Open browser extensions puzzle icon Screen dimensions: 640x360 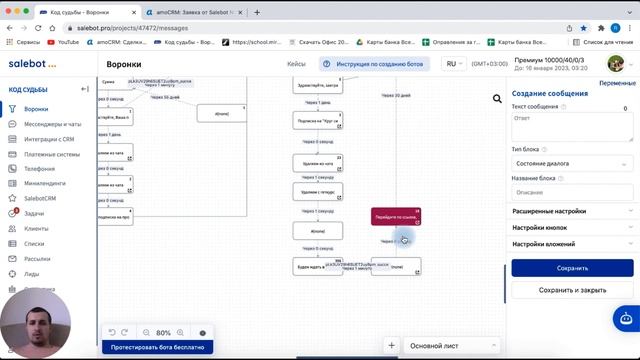tap(601, 28)
